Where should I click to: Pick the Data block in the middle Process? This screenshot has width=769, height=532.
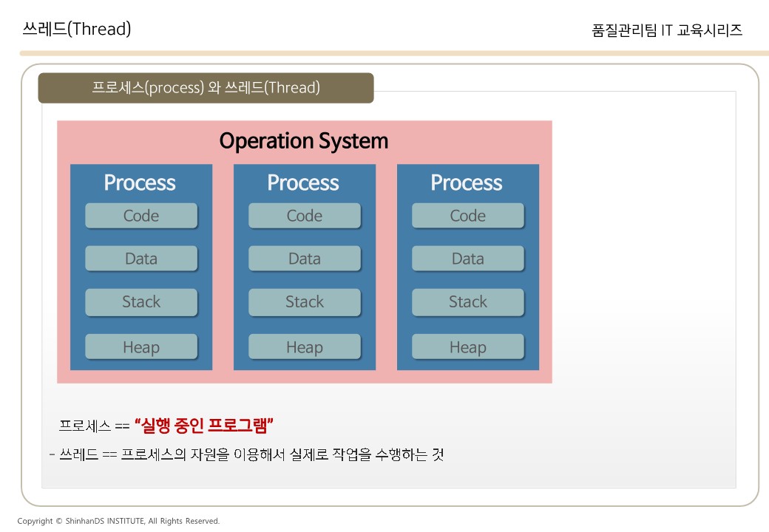pyautogui.click(x=305, y=258)
